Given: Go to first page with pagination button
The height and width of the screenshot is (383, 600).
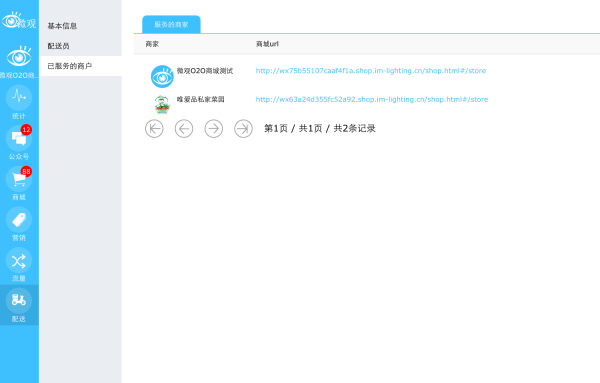Looking at the screenshot, I should click(x=154, y=129).
